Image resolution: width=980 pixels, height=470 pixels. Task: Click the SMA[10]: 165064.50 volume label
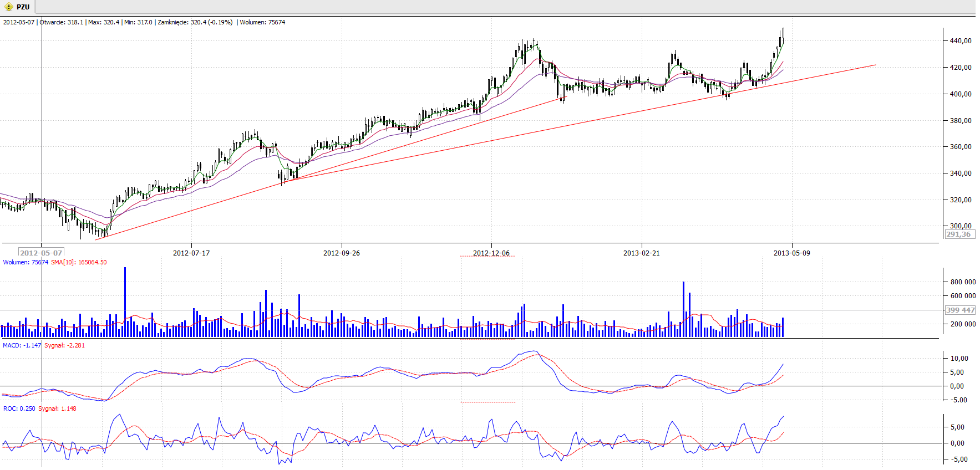click(79, 262)
